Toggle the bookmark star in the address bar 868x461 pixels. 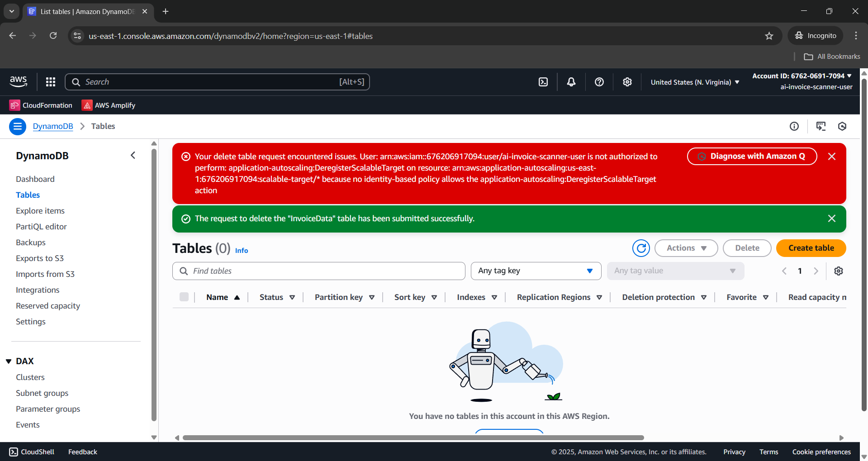coord(769,36)
